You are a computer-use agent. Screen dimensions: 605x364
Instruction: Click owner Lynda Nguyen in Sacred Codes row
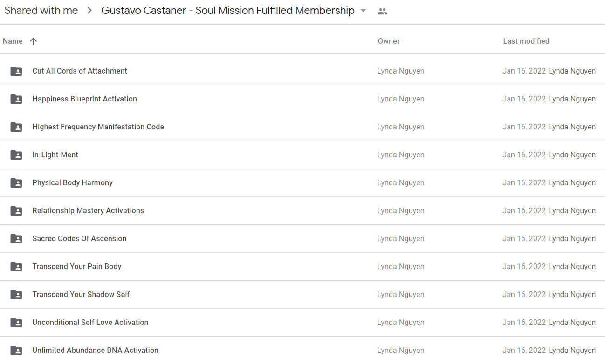[401, 239]
